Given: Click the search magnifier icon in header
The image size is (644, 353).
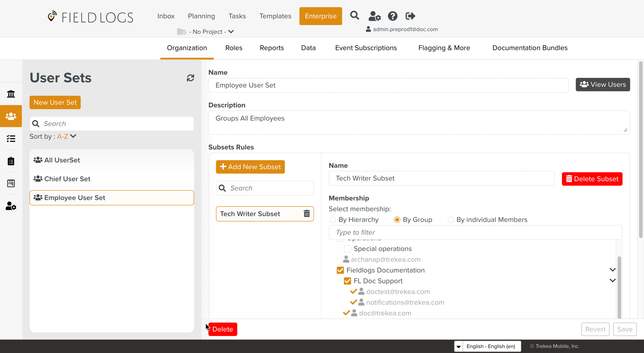Looking at the screenshot, I should (x=354, y=16).
